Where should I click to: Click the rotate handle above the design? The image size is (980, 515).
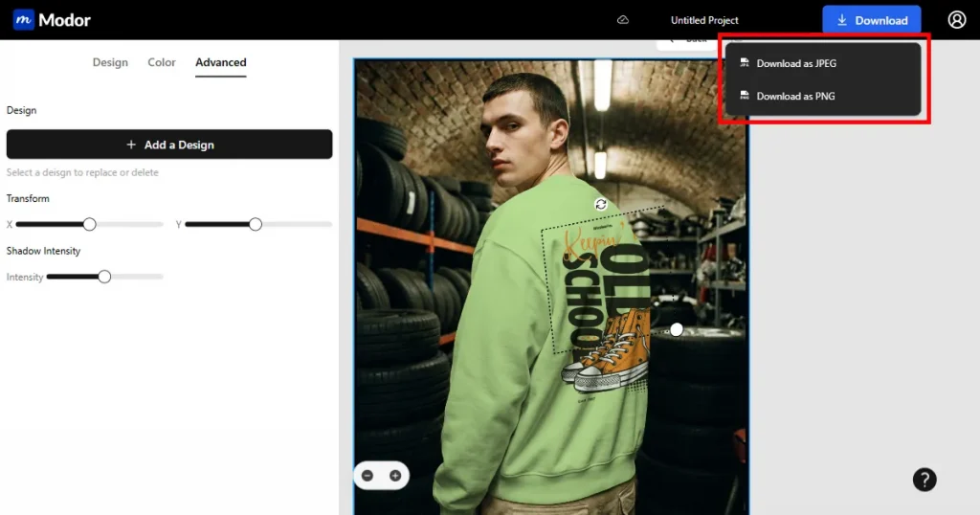601,204
